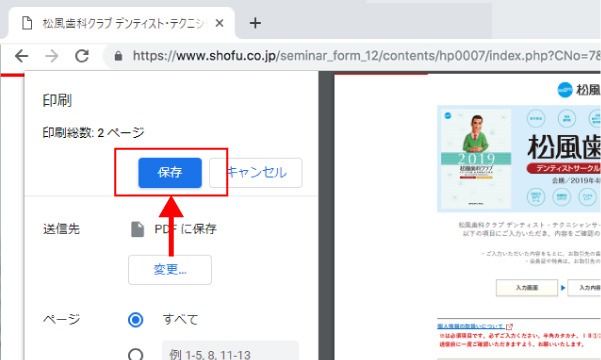
Task: Click the page range input field
Action: coord(230,351)
